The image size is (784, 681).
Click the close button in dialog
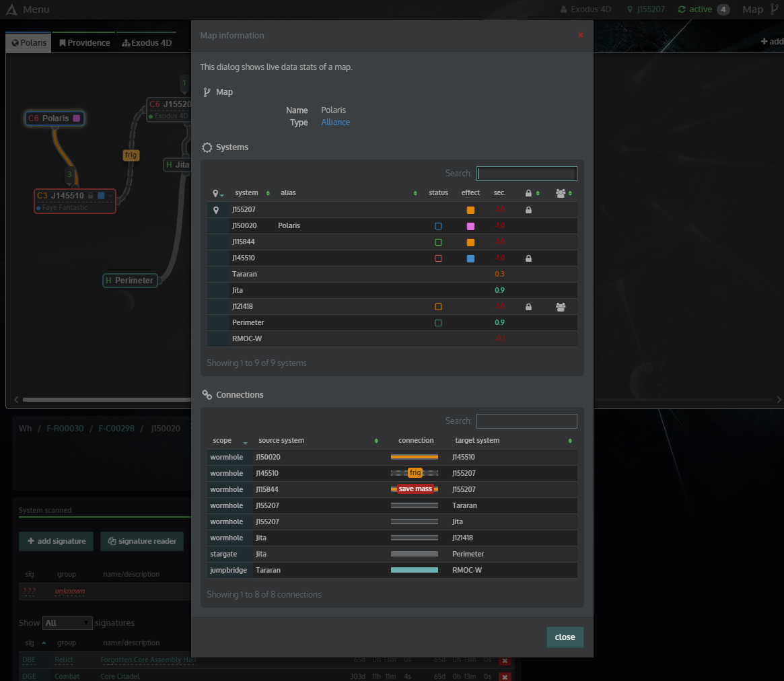click(x=565, y=637)
